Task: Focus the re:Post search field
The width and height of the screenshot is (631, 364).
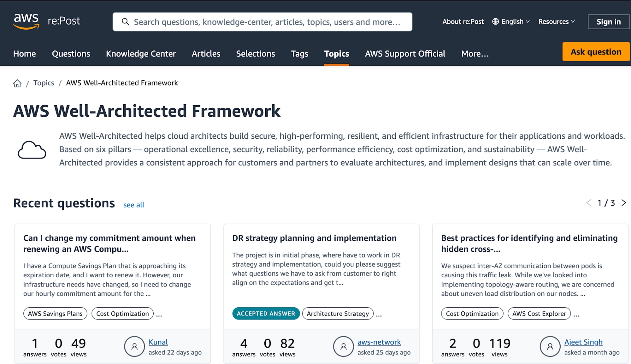Action: [x=262, y=22]
